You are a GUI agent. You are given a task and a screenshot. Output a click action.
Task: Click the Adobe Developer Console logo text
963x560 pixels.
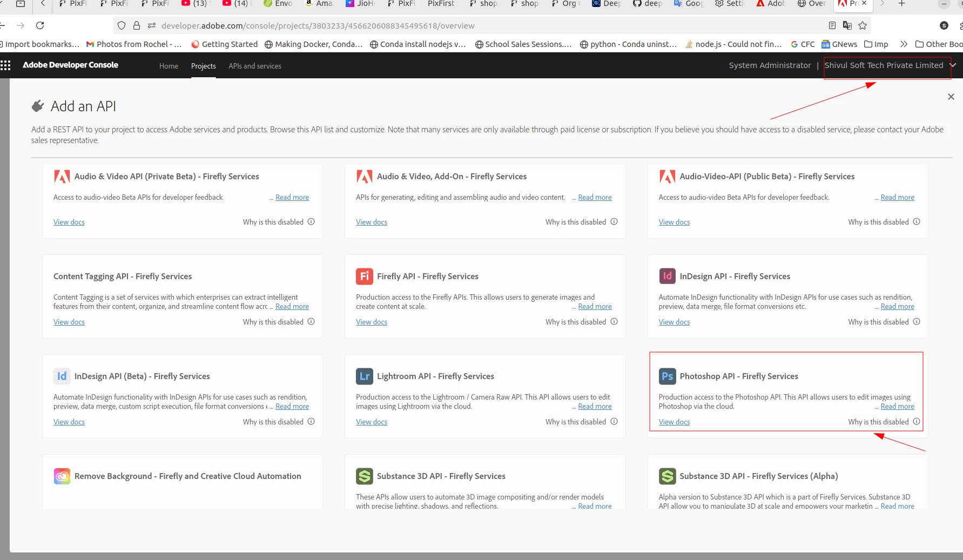(x=70, y=65)
